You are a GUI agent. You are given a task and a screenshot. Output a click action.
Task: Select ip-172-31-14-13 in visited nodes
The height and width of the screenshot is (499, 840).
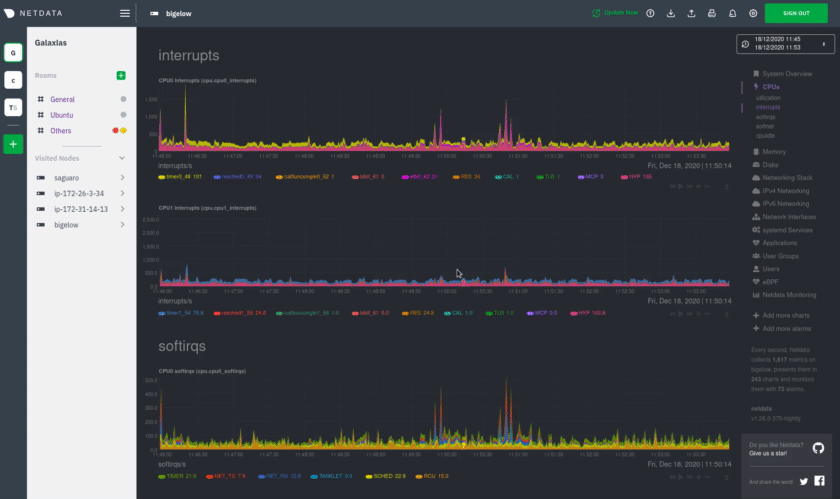point(81,209)
